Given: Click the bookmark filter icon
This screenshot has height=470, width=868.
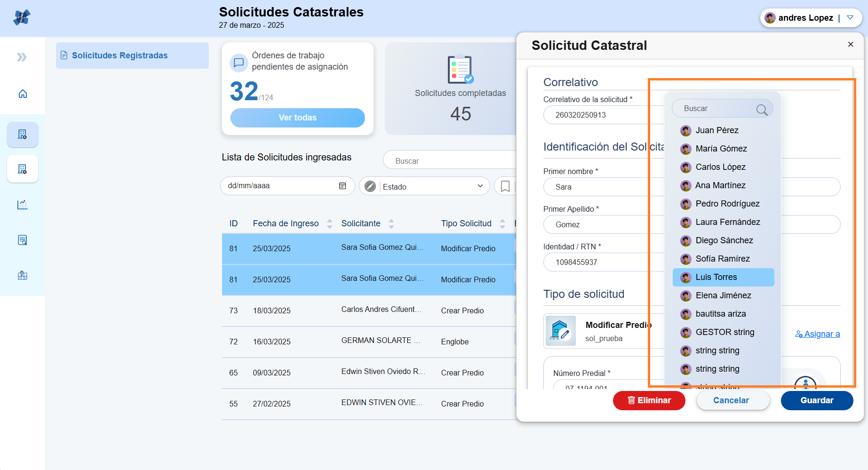Looking at the screenshot, I should (x=505, y=186).
